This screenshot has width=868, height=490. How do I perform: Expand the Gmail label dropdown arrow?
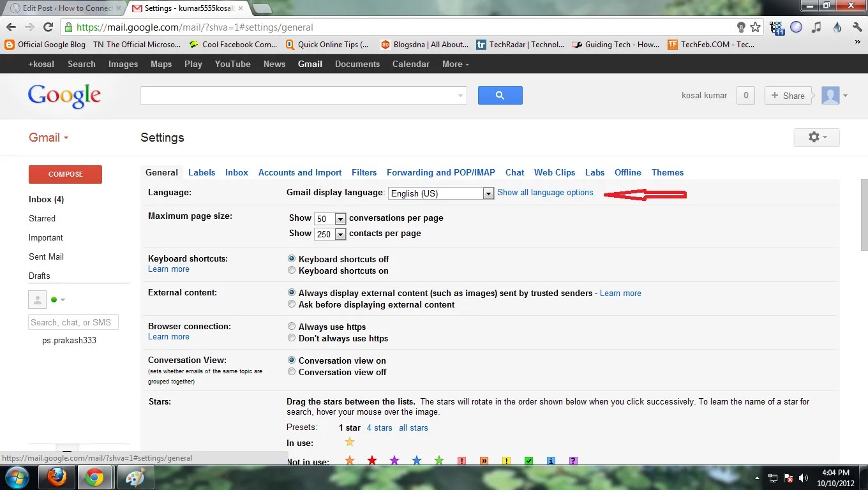[65, 137]
